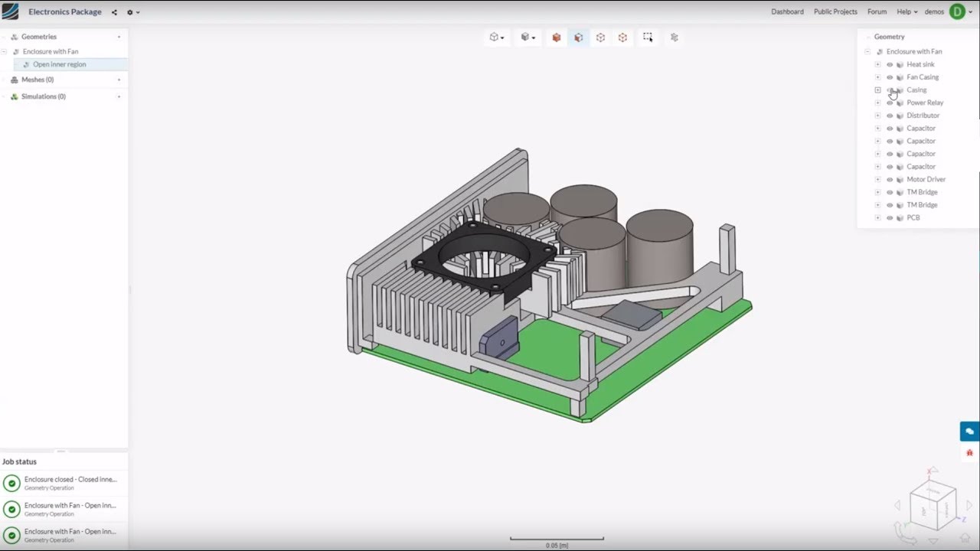Hide the Motor Driver part
980x551 pixels.
tap(890, 180)
